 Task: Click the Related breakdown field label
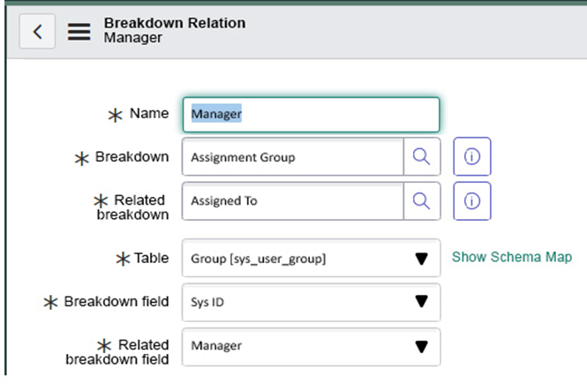coord(117,351)
